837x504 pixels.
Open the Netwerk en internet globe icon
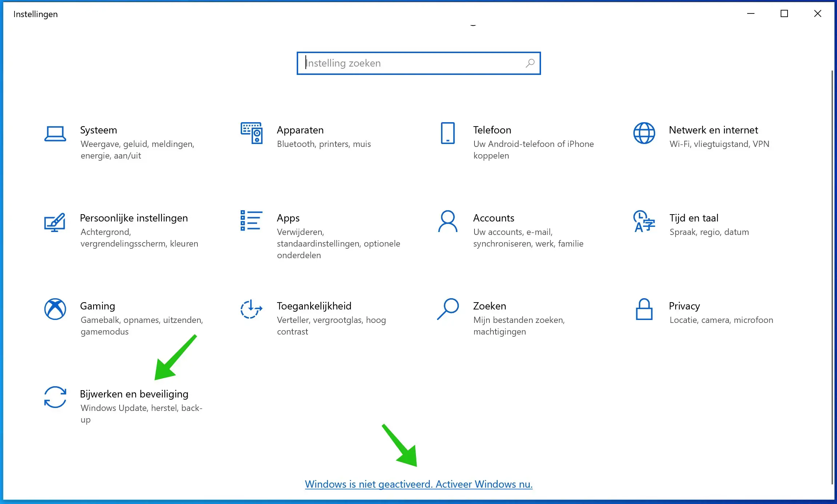click(x=644, y=133)
